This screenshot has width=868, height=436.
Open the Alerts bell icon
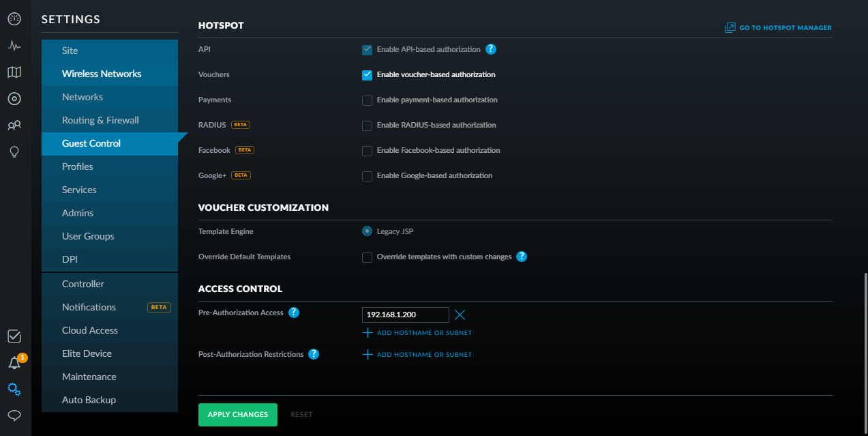tap(14, 362)
